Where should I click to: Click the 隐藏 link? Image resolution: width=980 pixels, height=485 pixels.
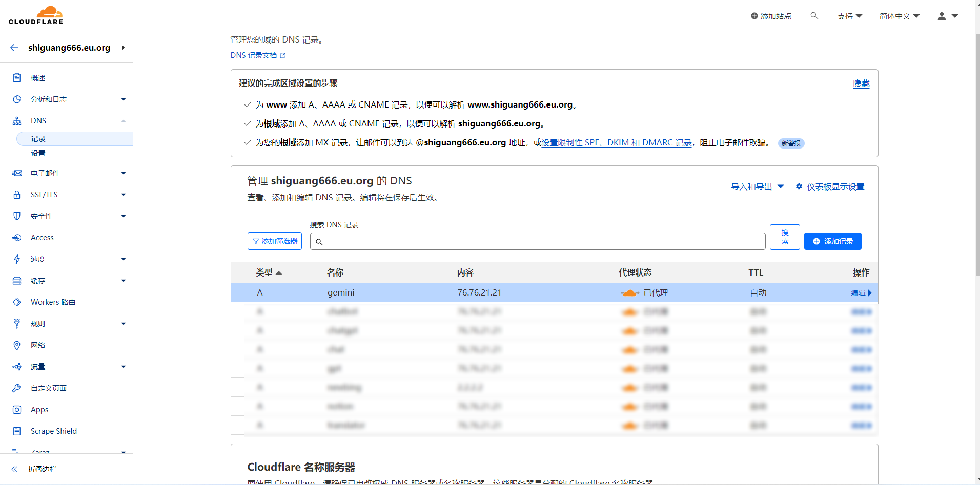[861, 83]
